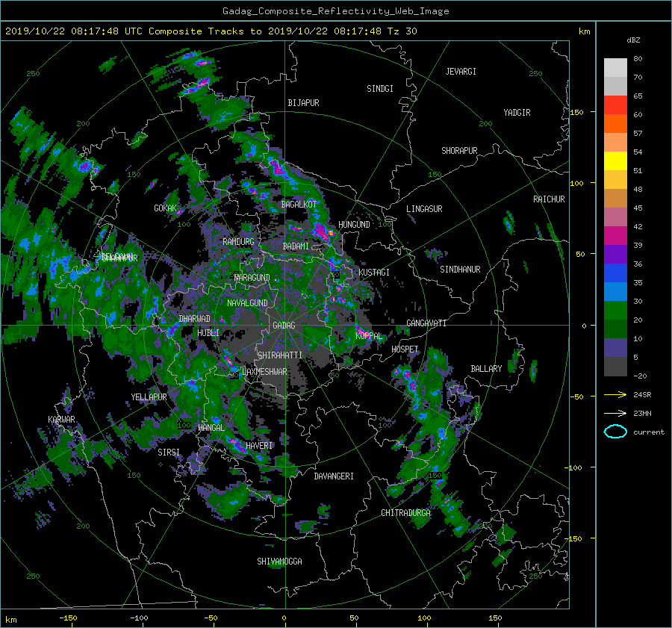The width and height of the screenshot is (672, 628).
Task: Click the timestamp header text
Action: [211, 31]
